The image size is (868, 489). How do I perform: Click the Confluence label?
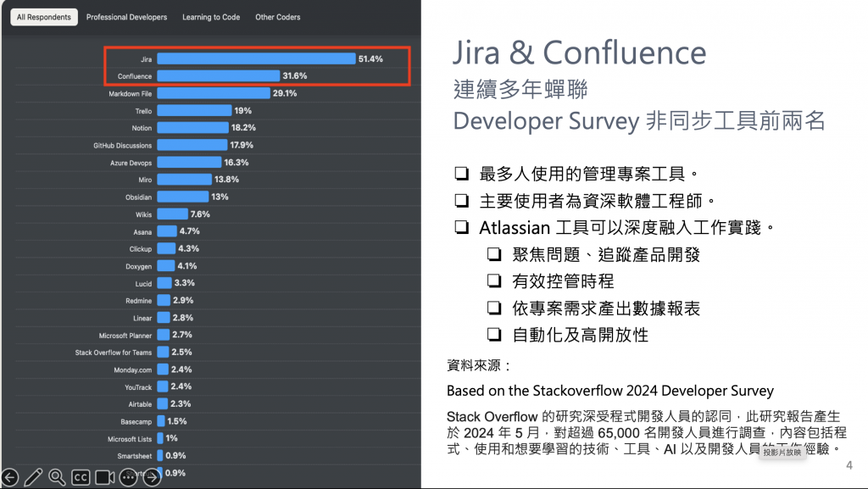coord(135,76)
